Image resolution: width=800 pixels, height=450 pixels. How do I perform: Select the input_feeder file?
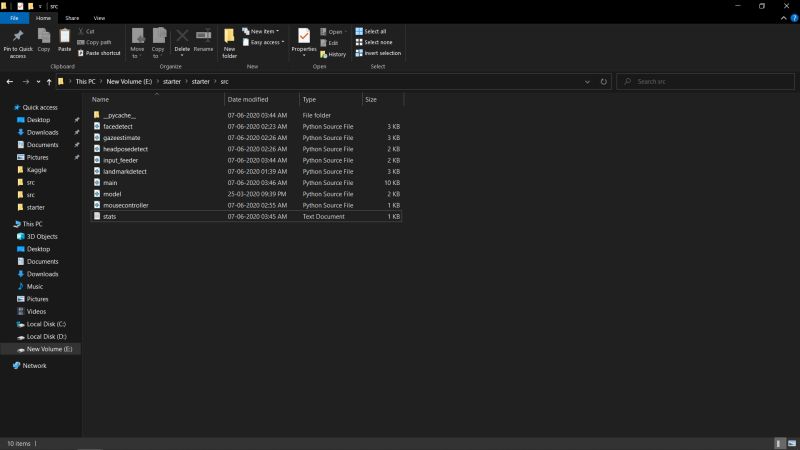point(246,160)
